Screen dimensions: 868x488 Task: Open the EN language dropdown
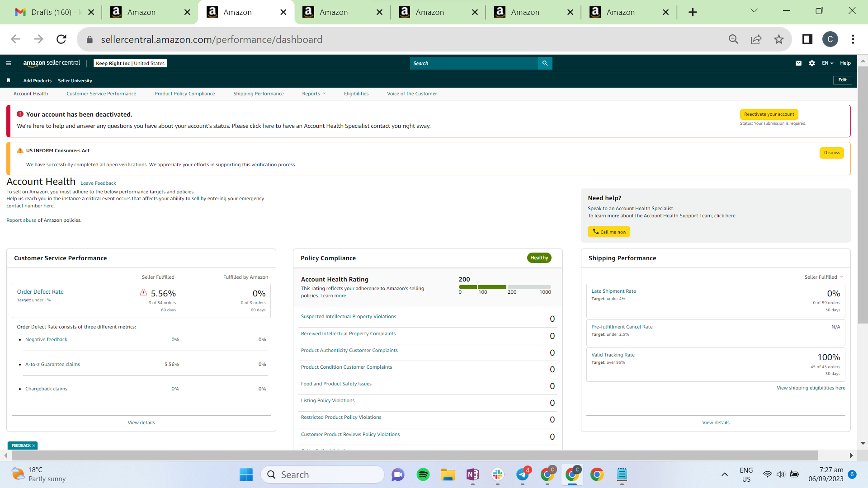[x=827, y=63]
